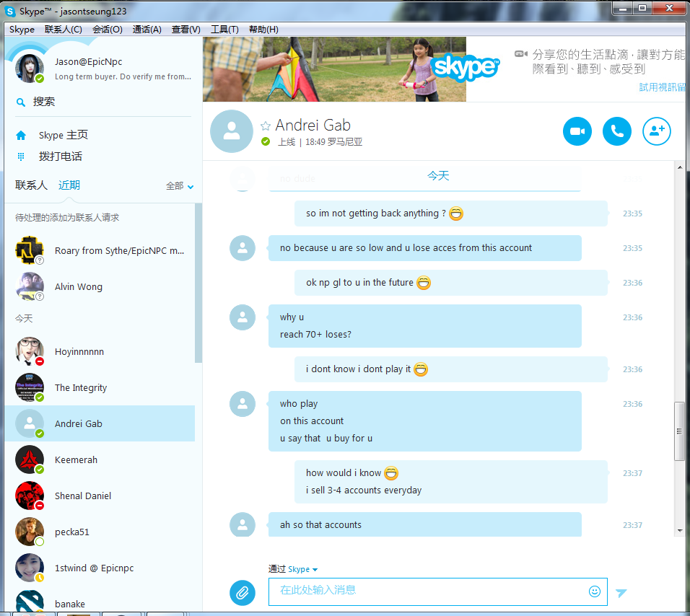
Task: Click the search magnifier icon
Action: tap(21, 102)
